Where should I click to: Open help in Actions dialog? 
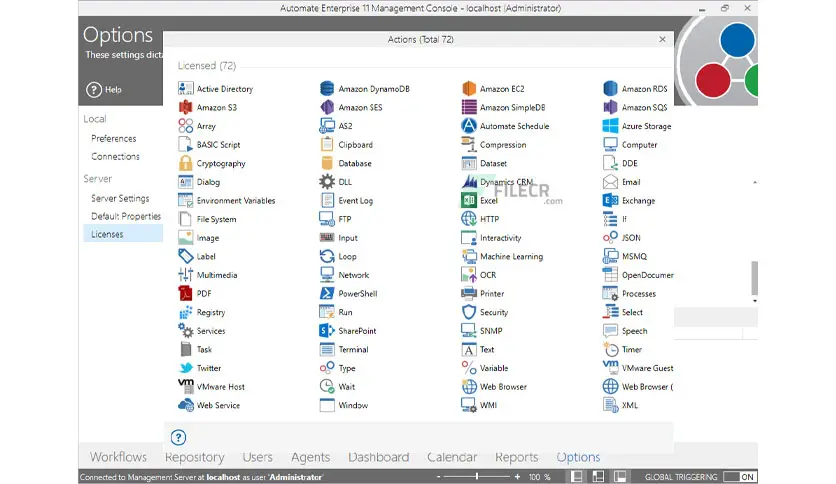(x=179, y=438)
